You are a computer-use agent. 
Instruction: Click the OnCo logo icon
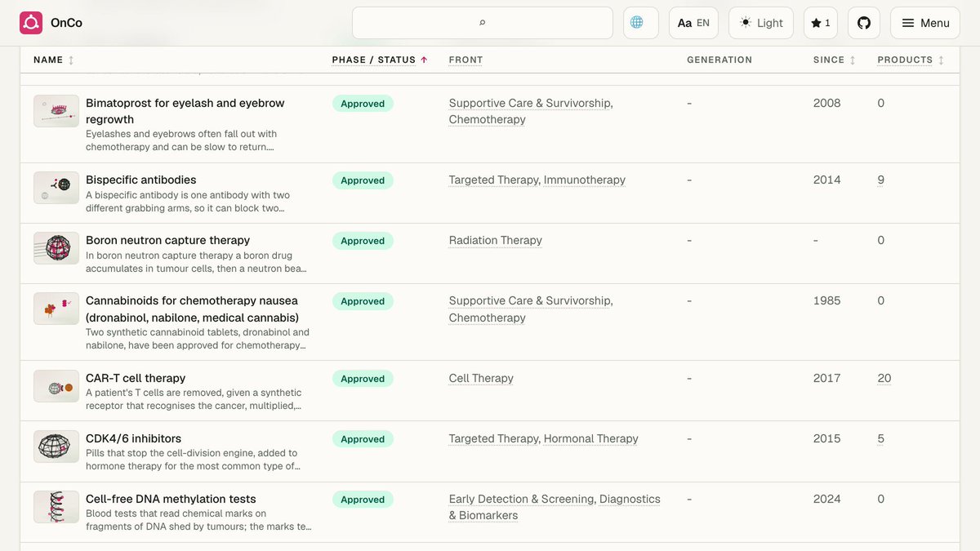(x=31, y=23)
